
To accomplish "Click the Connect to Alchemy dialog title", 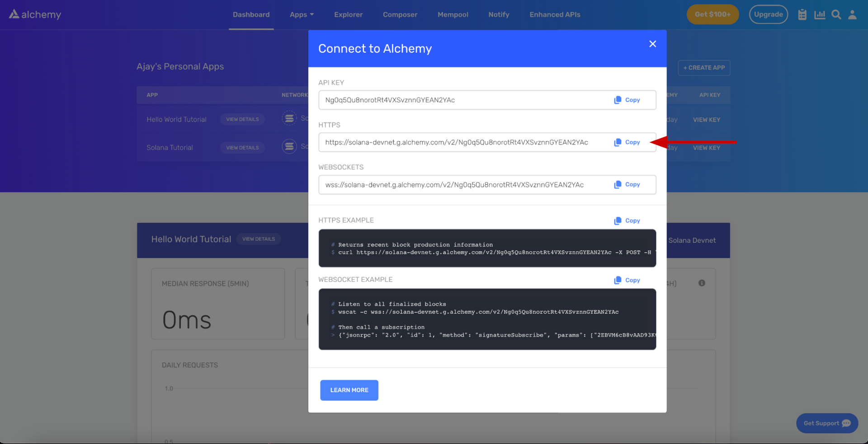I will tap(375, 49).
